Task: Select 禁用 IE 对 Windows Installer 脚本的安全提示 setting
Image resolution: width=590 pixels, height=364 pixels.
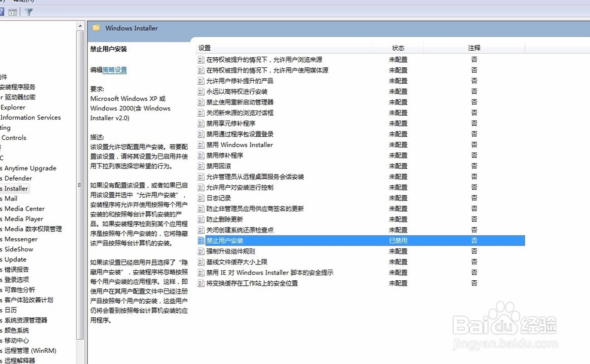Action: (270, 273)
